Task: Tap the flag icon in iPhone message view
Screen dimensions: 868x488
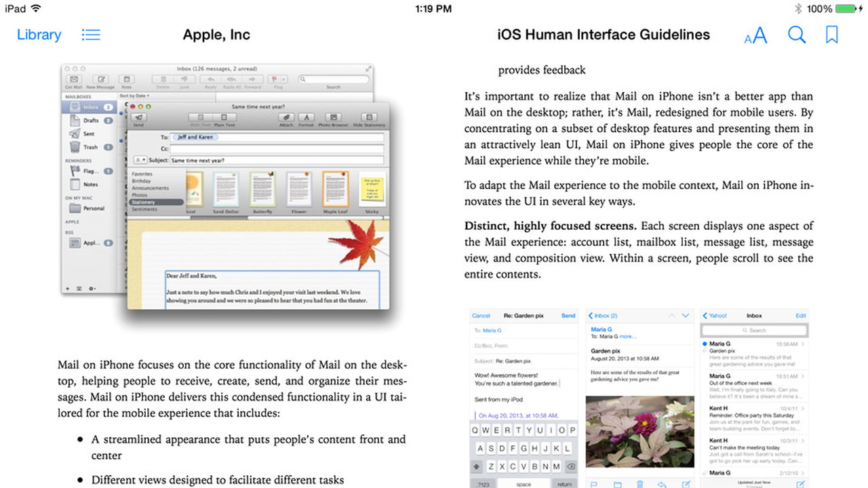Action: point(594,483)
